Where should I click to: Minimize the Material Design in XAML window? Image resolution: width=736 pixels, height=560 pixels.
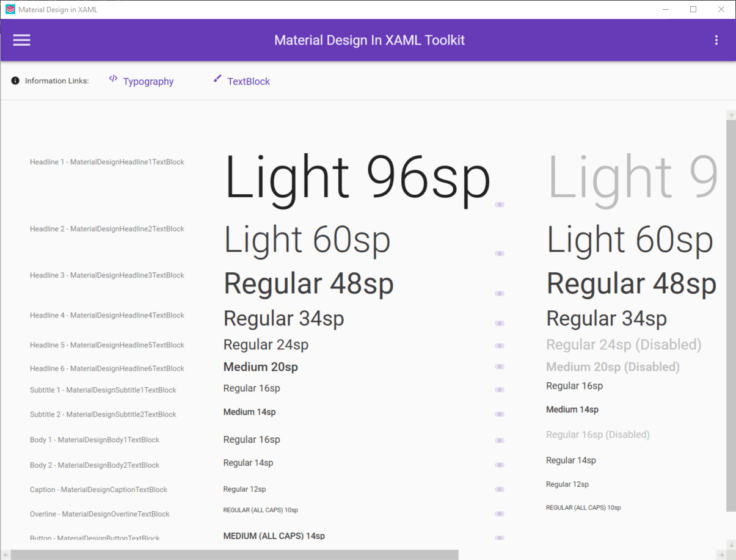tap(665, 9)
